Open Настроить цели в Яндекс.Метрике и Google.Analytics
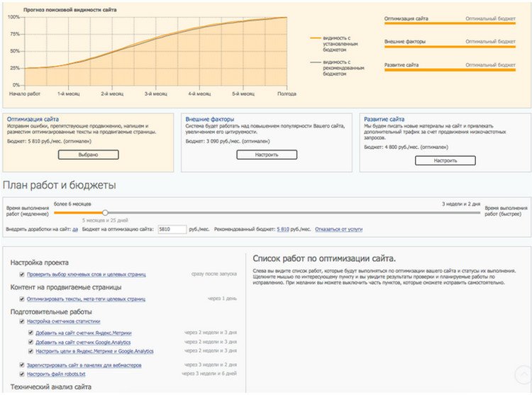The width and height of the screenshot is (532, 395). [94, 351]
